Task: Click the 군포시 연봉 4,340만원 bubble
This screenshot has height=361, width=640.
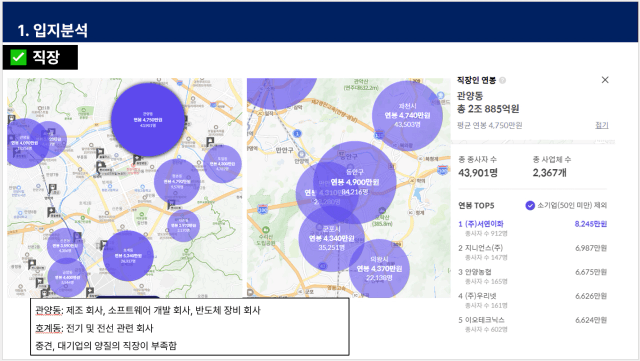Action: click(331, 238)
